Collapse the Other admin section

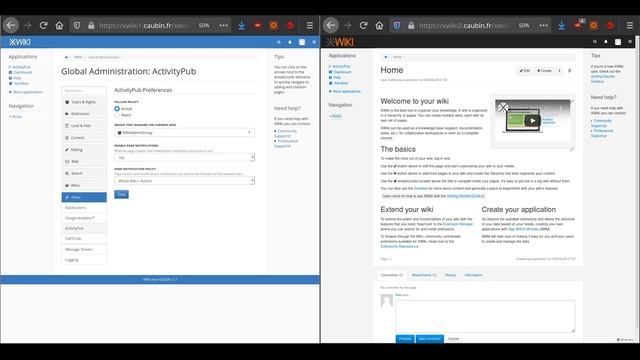coord(84,197)
